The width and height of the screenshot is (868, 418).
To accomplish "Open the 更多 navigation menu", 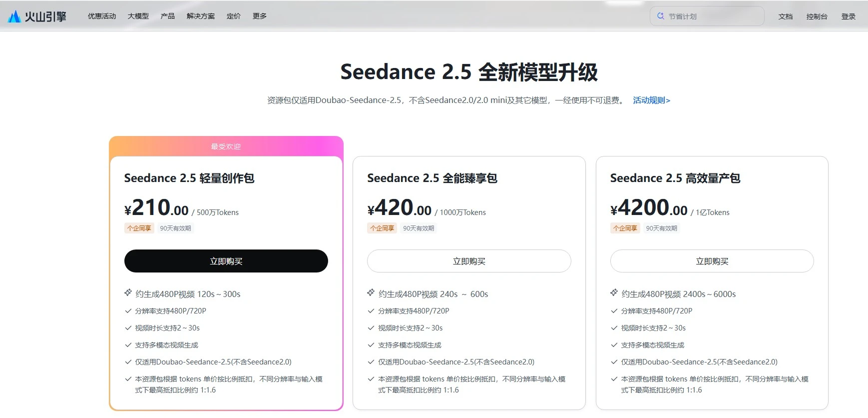I will tap(260, 16).
